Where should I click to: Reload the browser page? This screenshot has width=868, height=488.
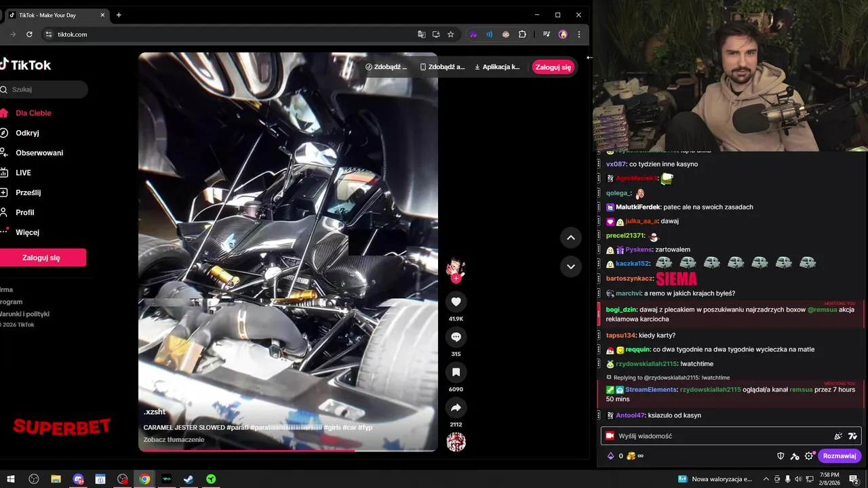(29, 34)
